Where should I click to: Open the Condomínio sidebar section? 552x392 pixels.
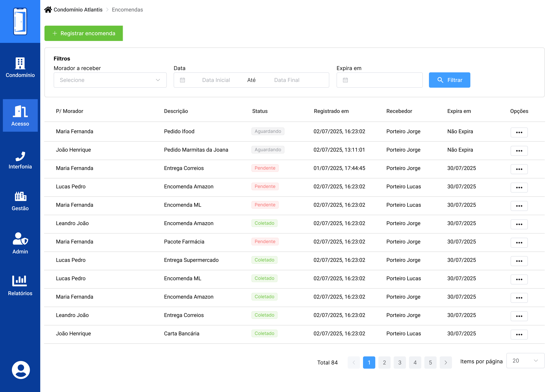[x=20, y=68]
